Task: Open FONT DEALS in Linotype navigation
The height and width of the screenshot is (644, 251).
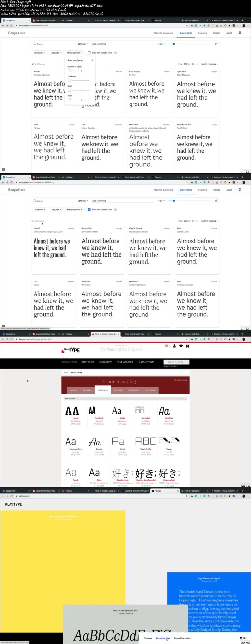Action: point(88,362)
